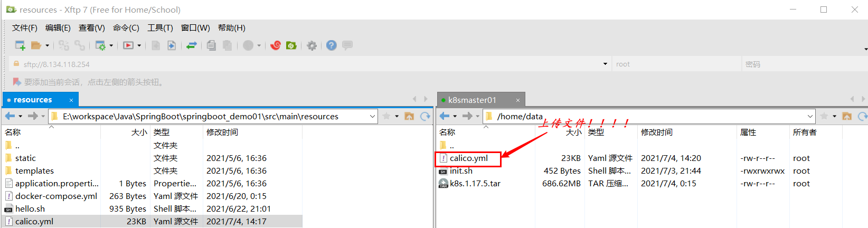The image size is (868, 228).
Task: Click the Paste toolbar icon
Action: pyautogui.click(x=227, y=45)
